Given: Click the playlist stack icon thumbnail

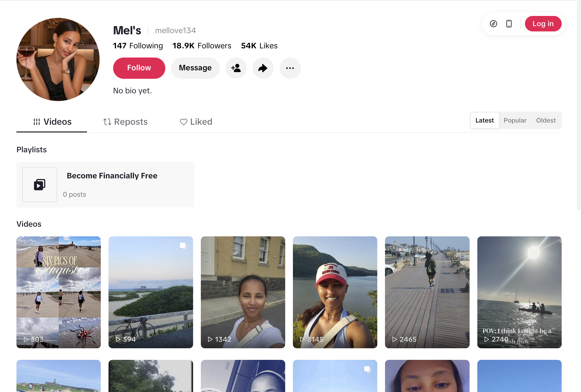Looking at the screenshot, I should (x=39, y=184).
